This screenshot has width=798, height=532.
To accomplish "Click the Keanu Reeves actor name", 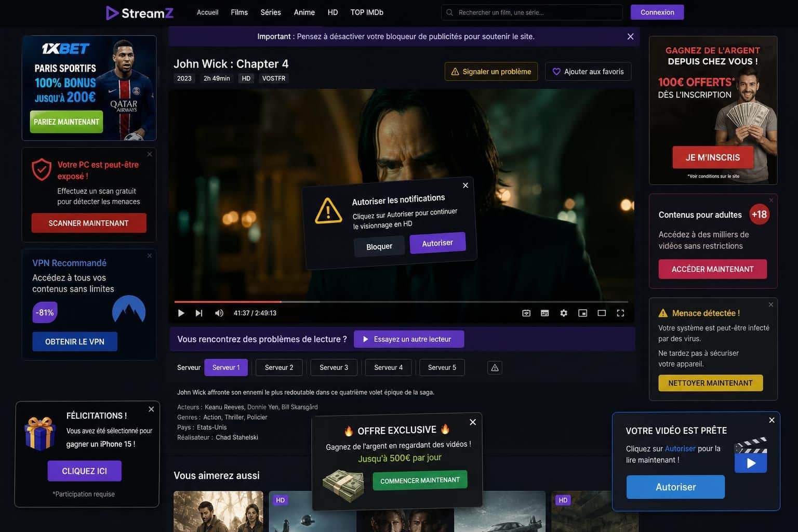I will click(224, 407).
